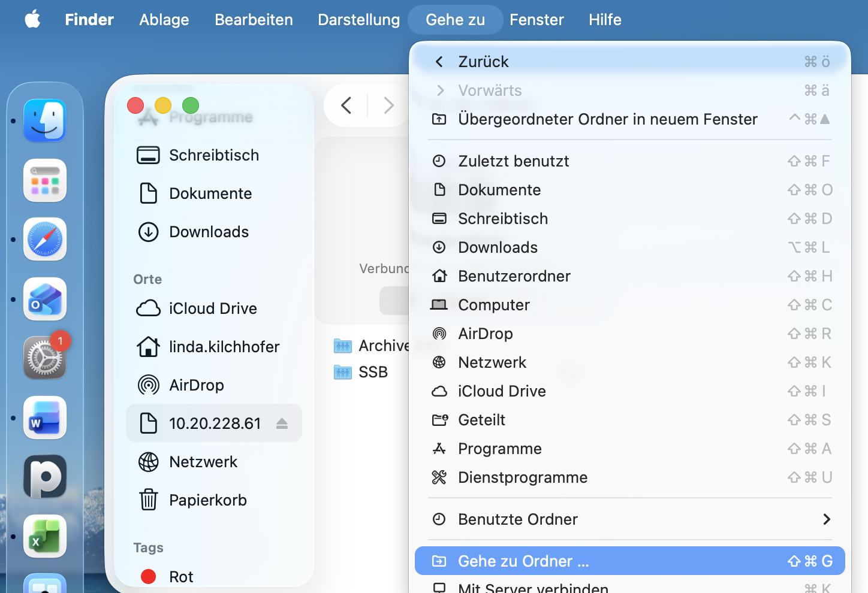This screenshot has width=868, height=593.
Task: Open the Darstellung menu
Action: coord(358,20)
